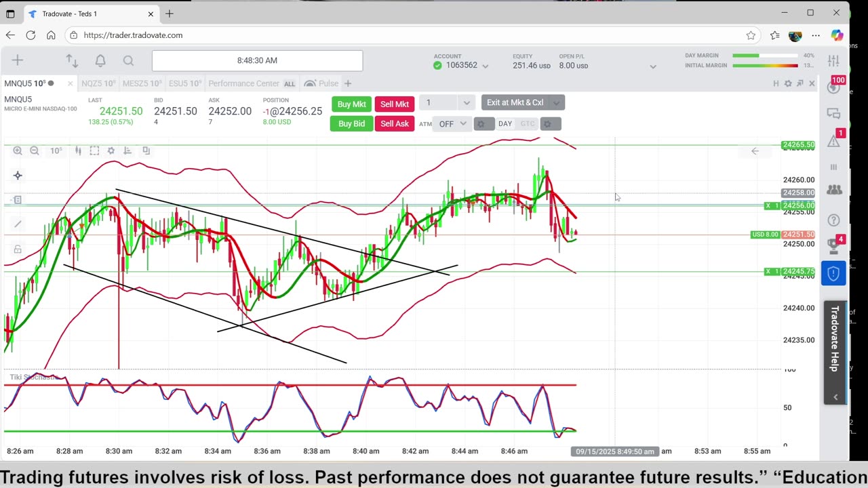Select DAY time-in-force option
This screenshot has height=488, width=868.
pos(505,123)
